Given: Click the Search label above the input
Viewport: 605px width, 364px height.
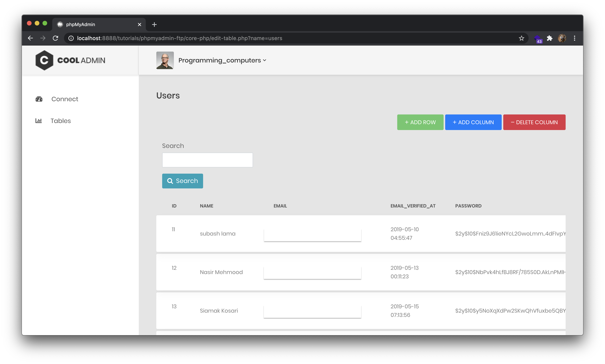Looking at the screenshot, I should point(173,146).
